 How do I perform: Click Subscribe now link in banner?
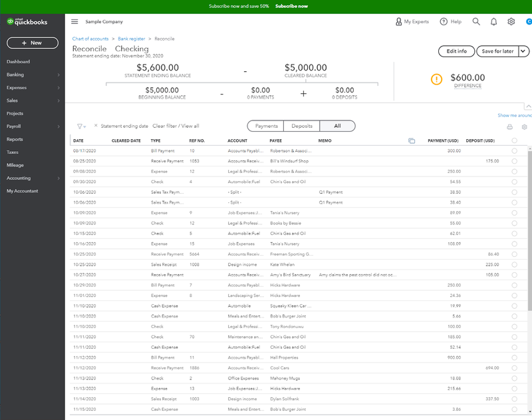(291, 6)
